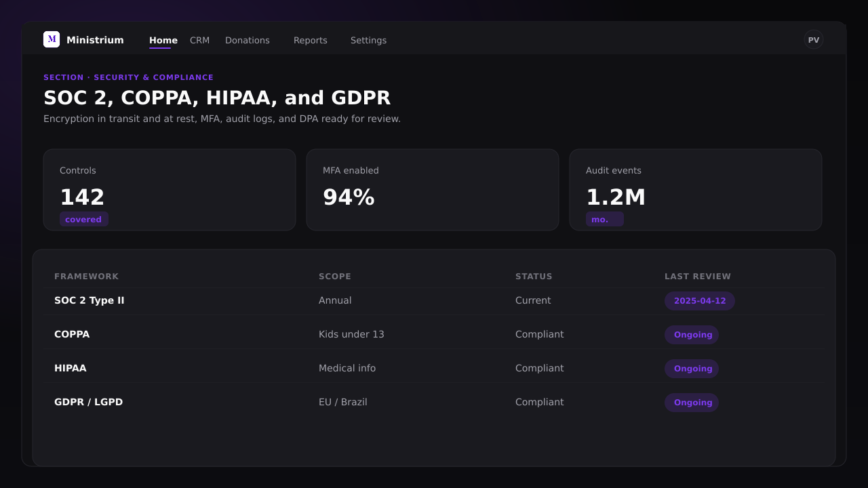Click the encryption in transit subtitle text
The width and height of the screenshot is (868, 488).
click(222, 119)
